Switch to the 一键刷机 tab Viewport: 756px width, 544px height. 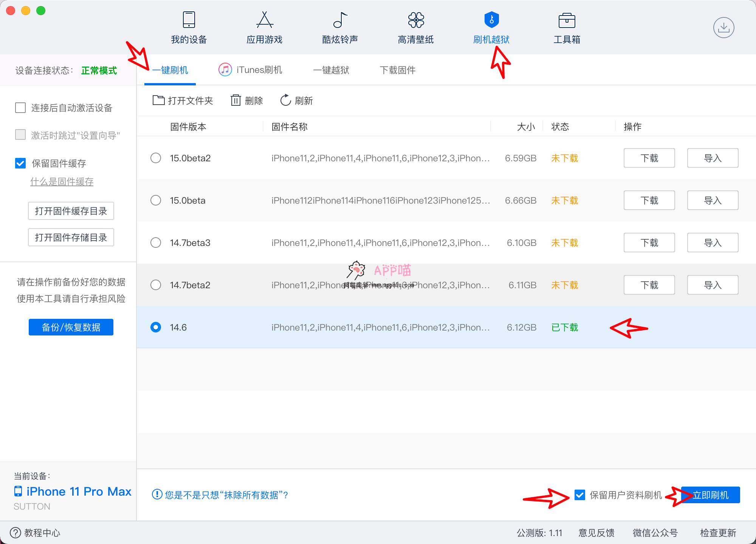170,70
